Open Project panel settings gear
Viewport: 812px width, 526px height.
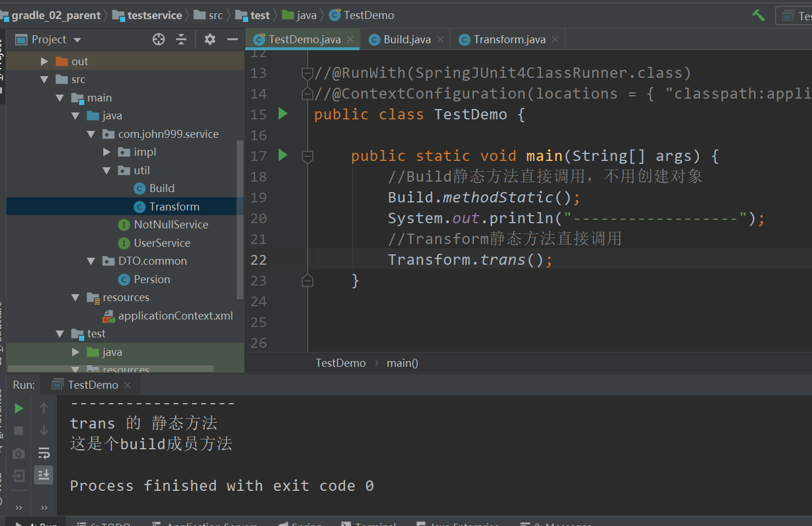[x=210, y=39]
